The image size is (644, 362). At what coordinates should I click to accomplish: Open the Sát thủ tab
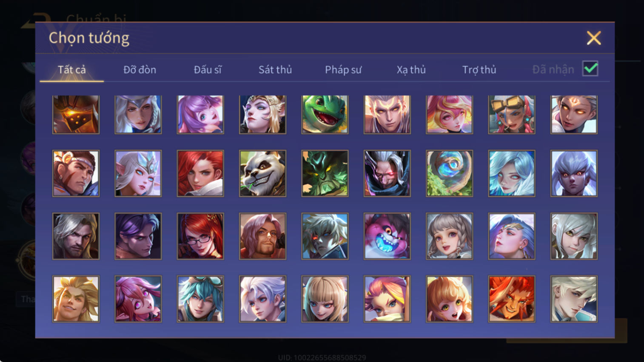pyautogui.click(x=275, y=70)
